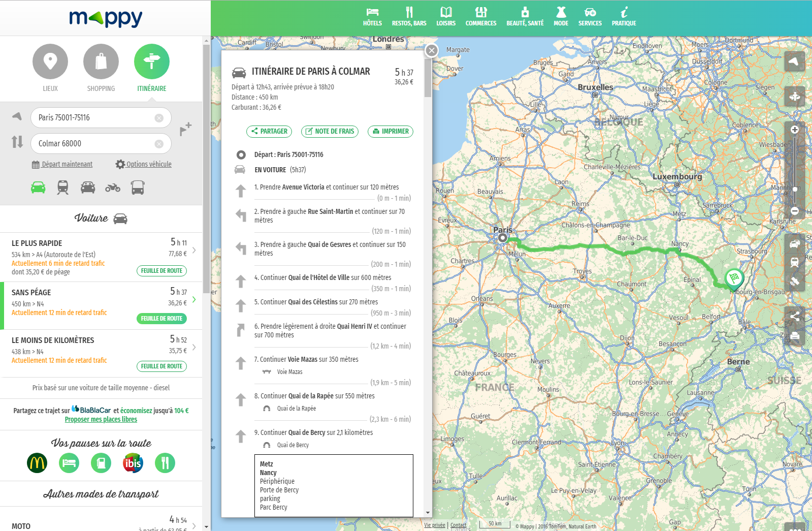Open Départ maintenant time options
Screen dimensions: 812x531
point(62,164)
